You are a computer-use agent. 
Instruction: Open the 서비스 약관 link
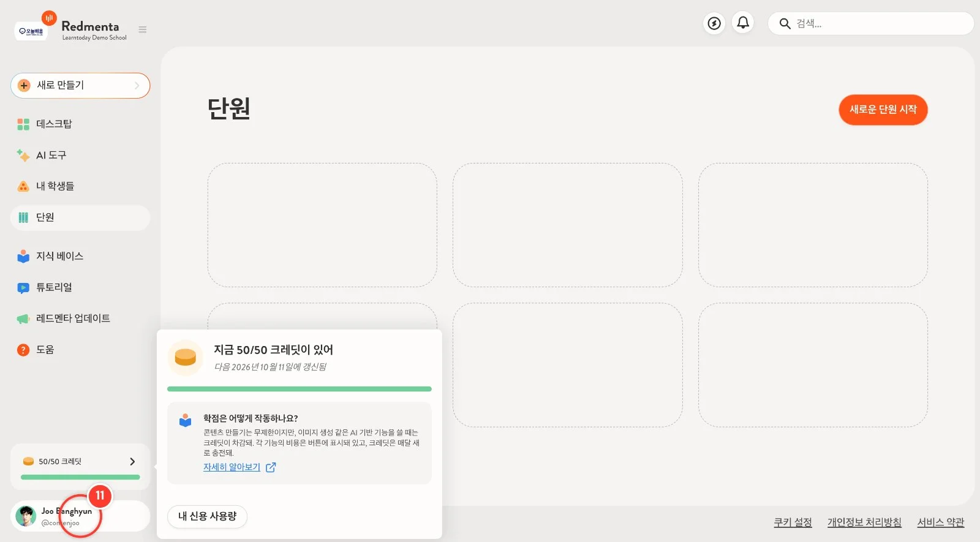pos(941,522)
